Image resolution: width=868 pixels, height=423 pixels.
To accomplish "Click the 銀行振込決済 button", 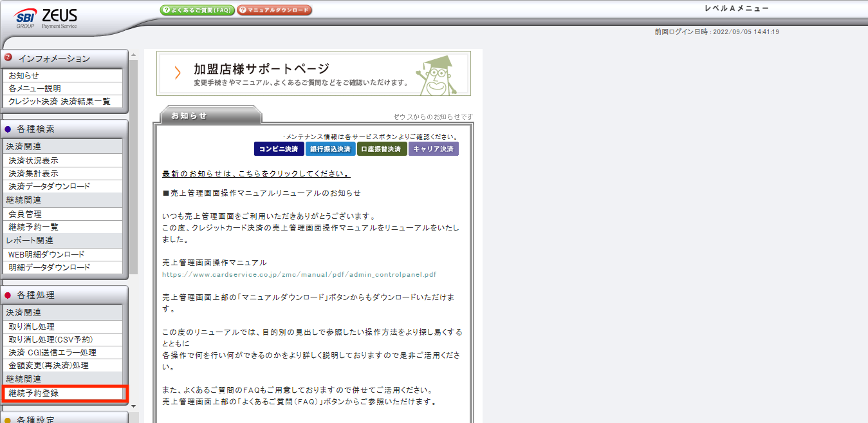I will (x=330, y=149).
